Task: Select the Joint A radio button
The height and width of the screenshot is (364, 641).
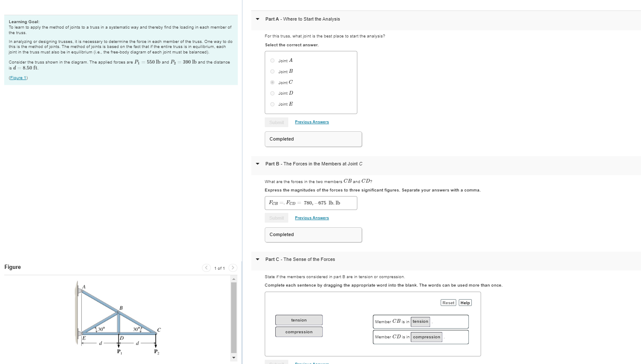Action: point(272,60)
